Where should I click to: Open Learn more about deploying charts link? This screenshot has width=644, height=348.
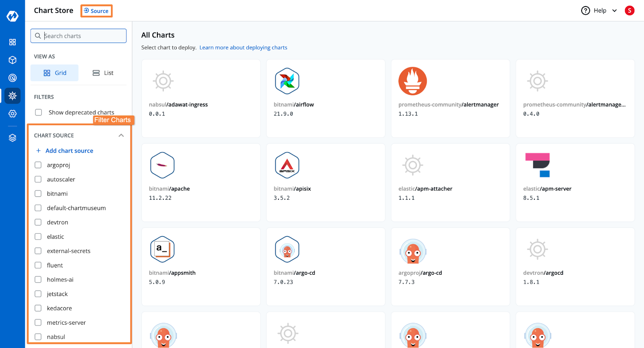point(244,48)
